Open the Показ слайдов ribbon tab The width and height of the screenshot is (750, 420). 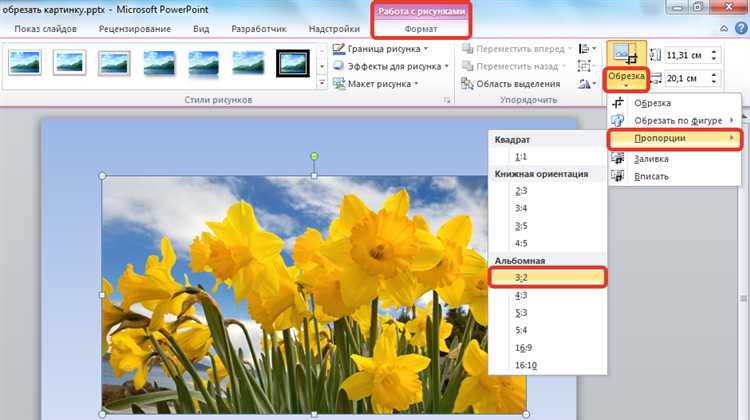(x=45, y=29)
